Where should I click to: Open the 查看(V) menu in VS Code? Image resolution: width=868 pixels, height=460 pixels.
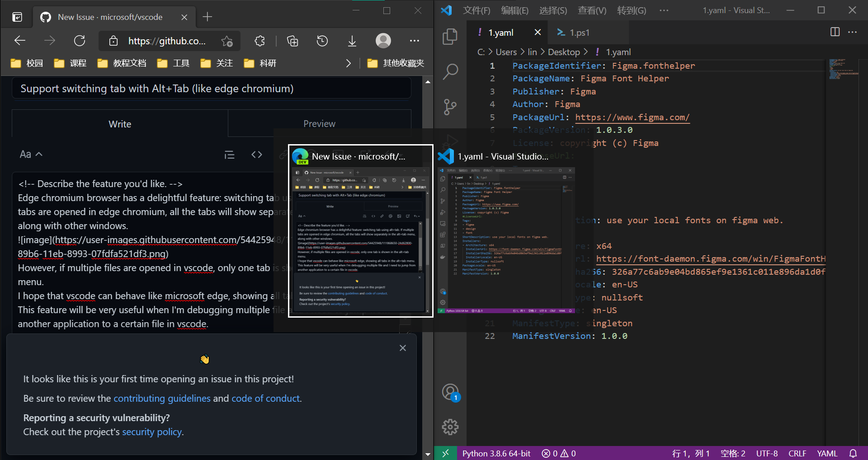pos(592,10)
